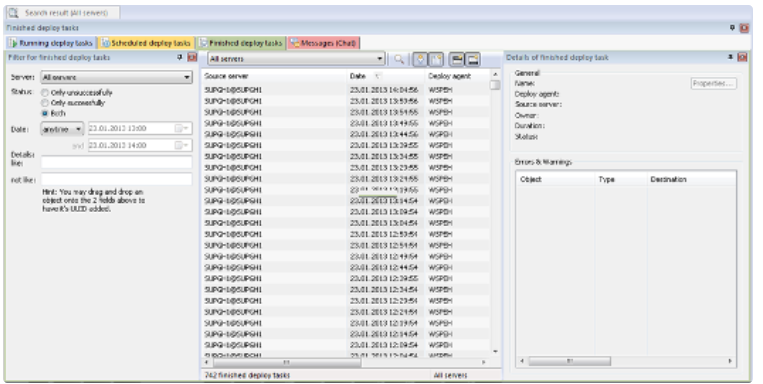Click the vertical scrollbar thumb of the task list
Viewport: 763px width, 384px height.
click(x=495, y=85)
